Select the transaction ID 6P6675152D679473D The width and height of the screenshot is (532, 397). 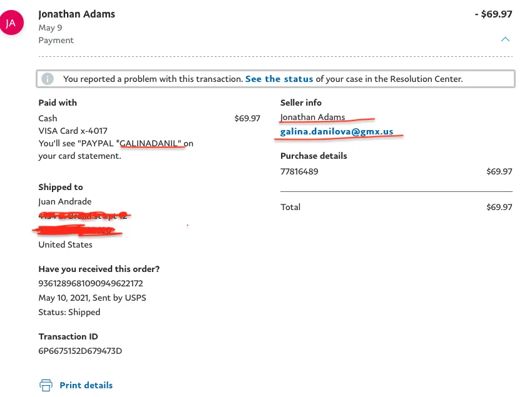click(80, 351)
